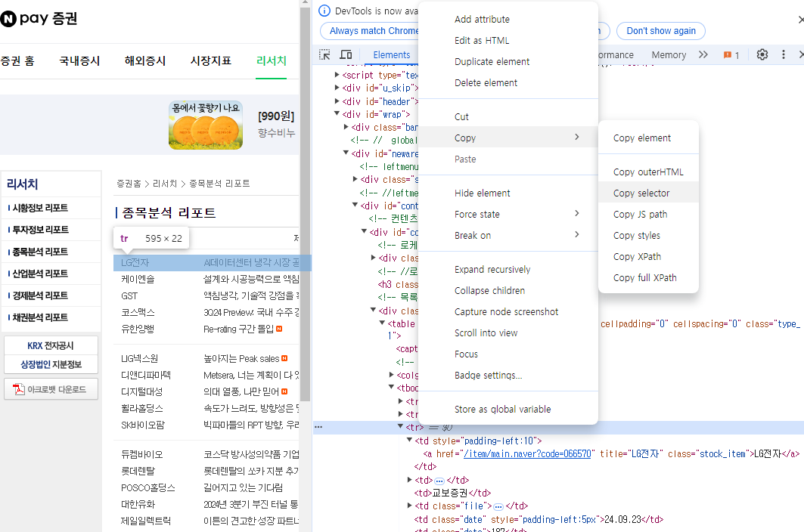Open 상장법인 지분정보 button
Screen dimensions: 804x532
(51, 364)
